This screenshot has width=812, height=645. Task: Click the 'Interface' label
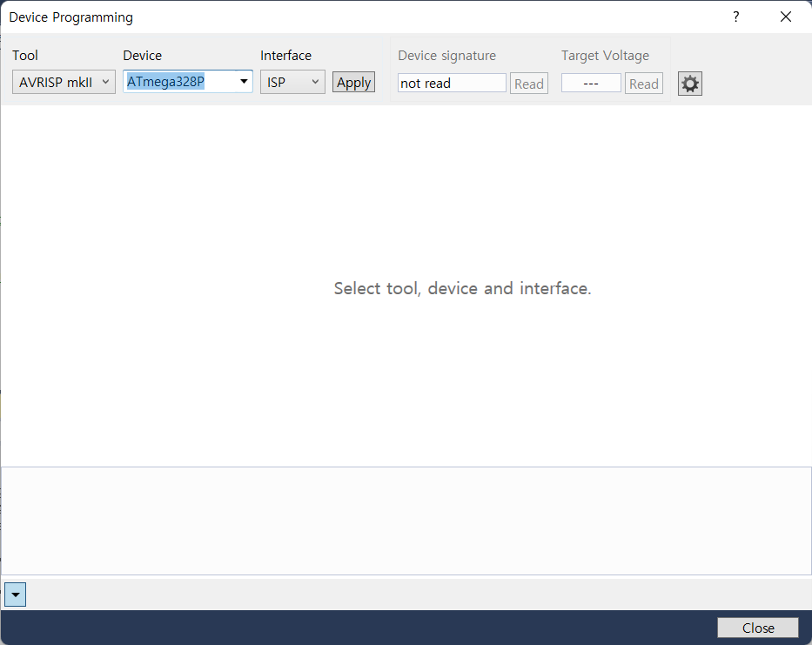coord(285,56)
